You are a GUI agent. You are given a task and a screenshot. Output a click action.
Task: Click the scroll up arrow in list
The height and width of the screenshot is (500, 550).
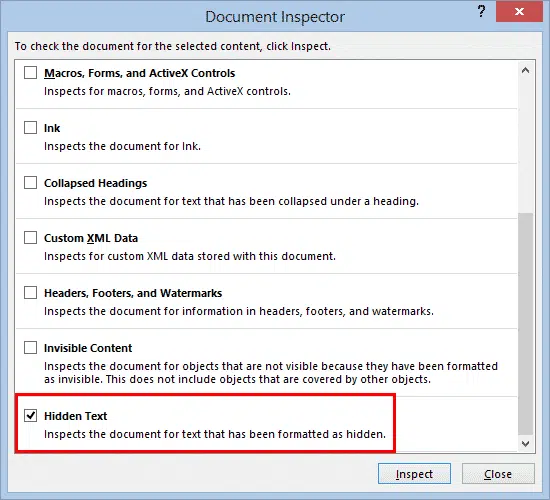click(x=525, y=70)
